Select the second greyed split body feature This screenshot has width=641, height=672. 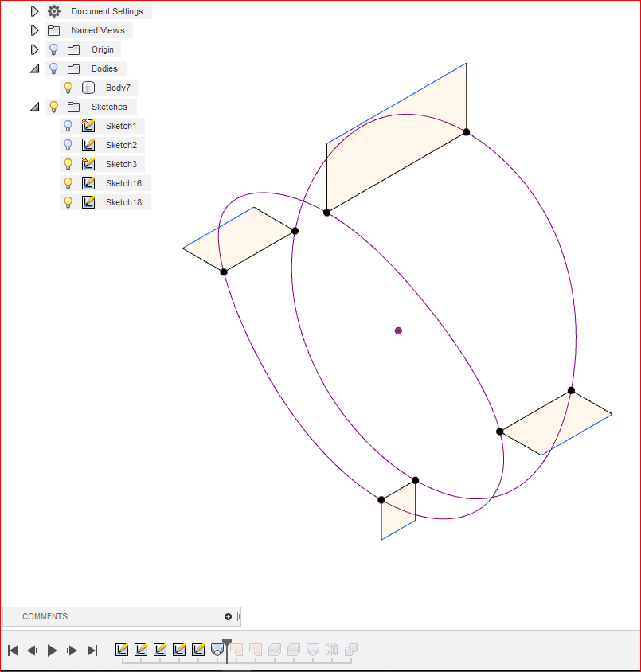click(x=294, y=650)
